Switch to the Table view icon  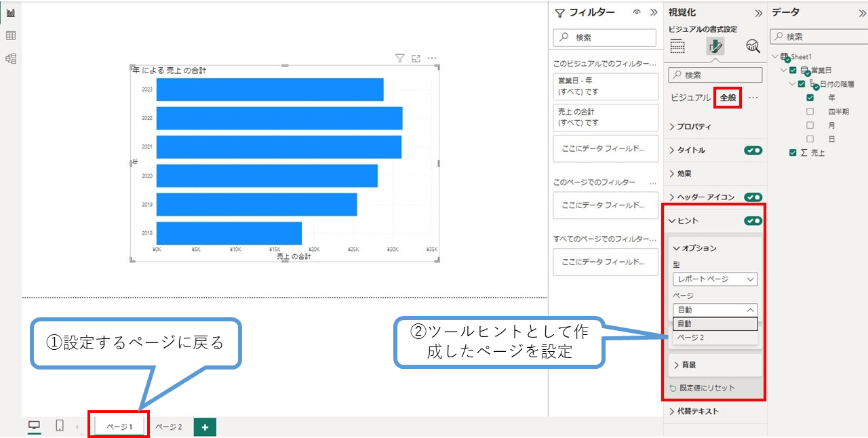(x=11, y=36)
